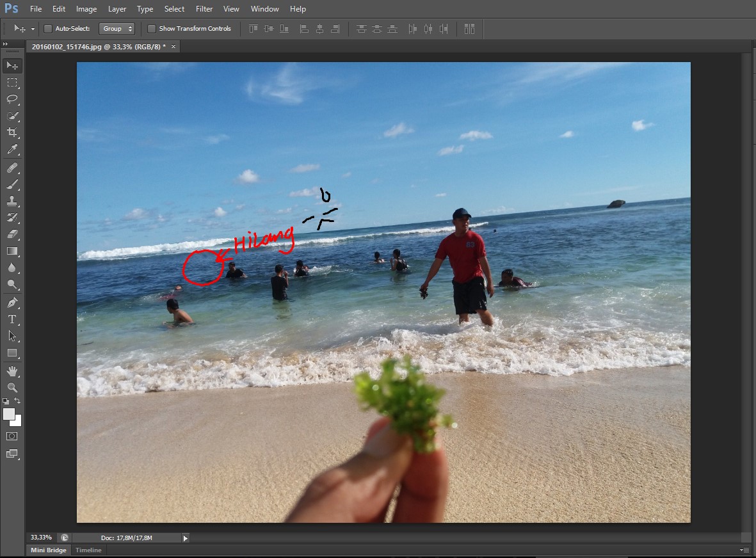Open the Layer menu
756x558 pixels.
[x=117, y=9]
